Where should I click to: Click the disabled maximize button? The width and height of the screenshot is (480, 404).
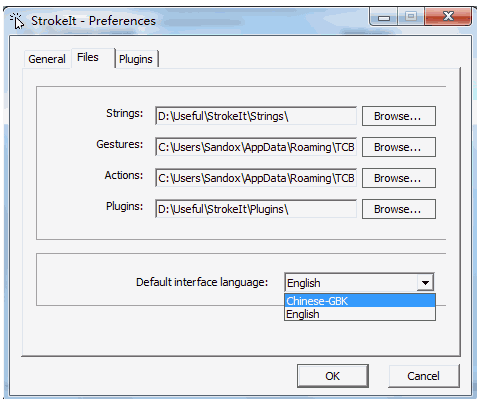coord(411,17)
